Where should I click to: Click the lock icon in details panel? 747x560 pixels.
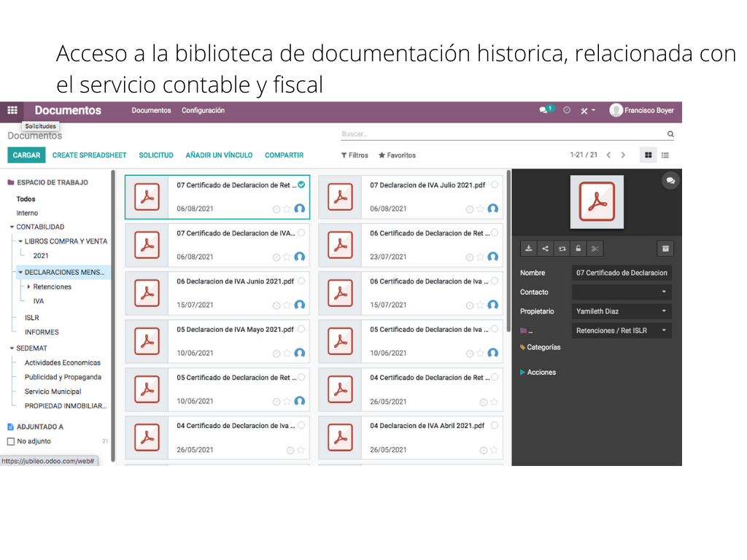tap(578, 249)
